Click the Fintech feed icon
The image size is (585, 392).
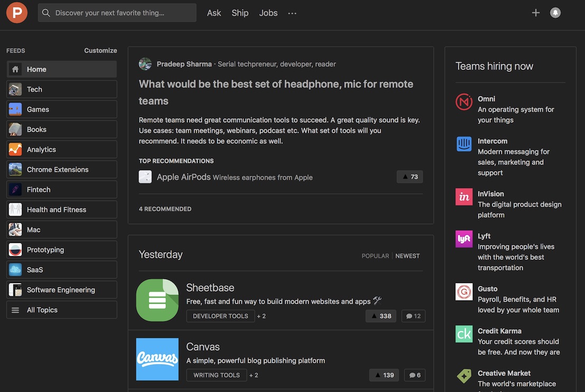tap(15, 189)
